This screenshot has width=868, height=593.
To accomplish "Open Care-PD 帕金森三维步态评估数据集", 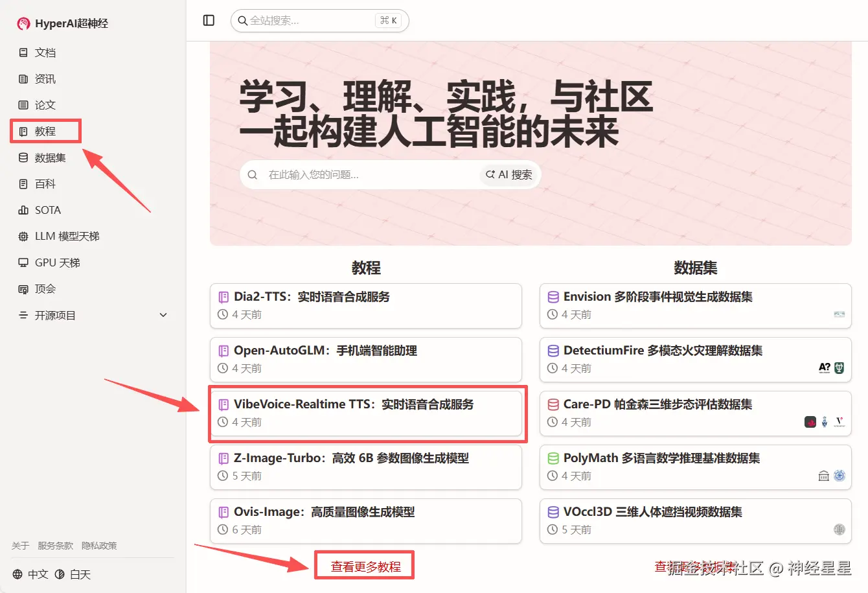I will pos(696,413).
